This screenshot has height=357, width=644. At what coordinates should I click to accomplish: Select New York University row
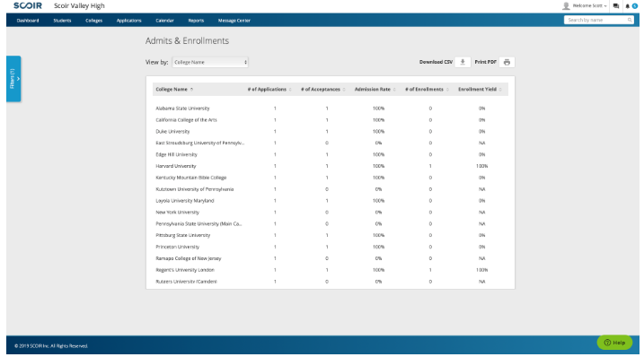[331, 213]
